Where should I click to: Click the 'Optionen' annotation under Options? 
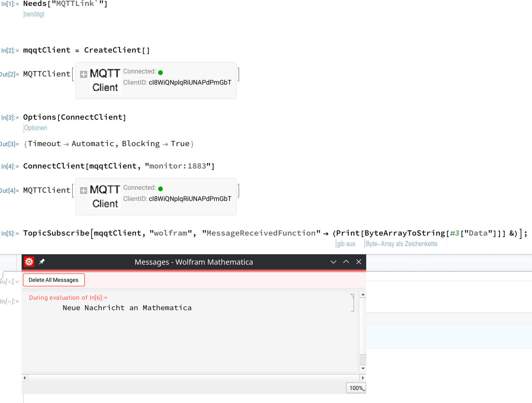35,128
